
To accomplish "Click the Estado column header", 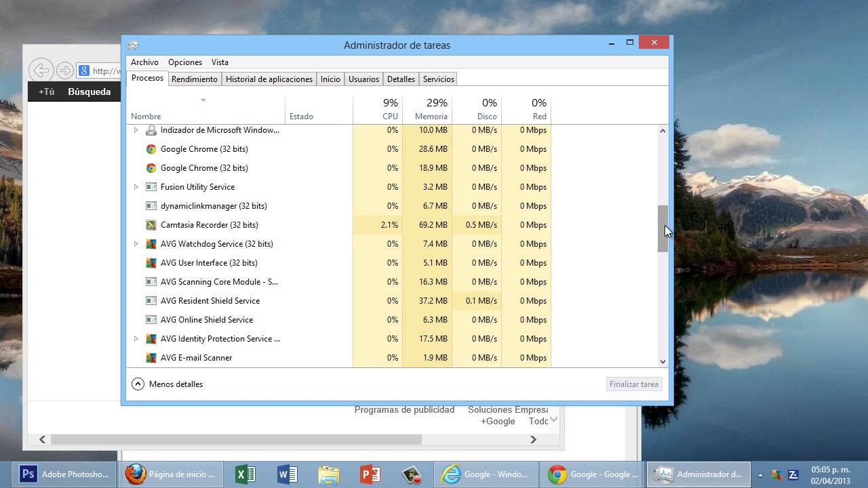I will pyautogui.click(x=319, y=110).
